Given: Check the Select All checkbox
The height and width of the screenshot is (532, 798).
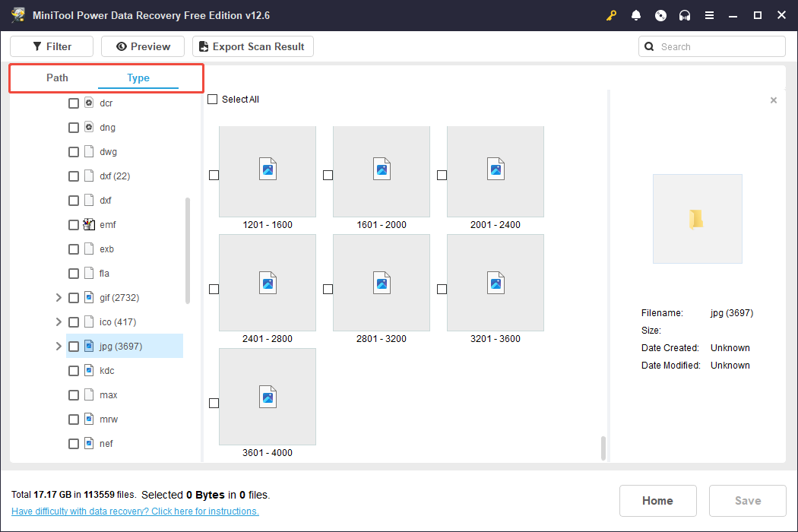Looking at the screenshot, I should (213, 100).
